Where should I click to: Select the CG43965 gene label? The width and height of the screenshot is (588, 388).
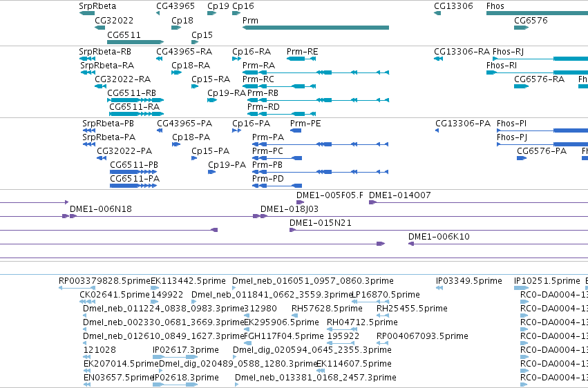tap(176, 6)
